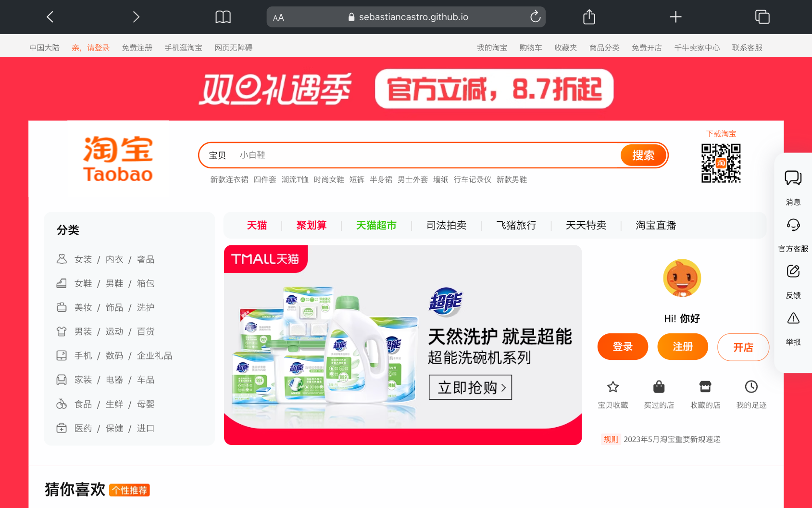Open the 反馈 feedback edit icon
This screenshot has width=812, height=508.
(793, 271)
